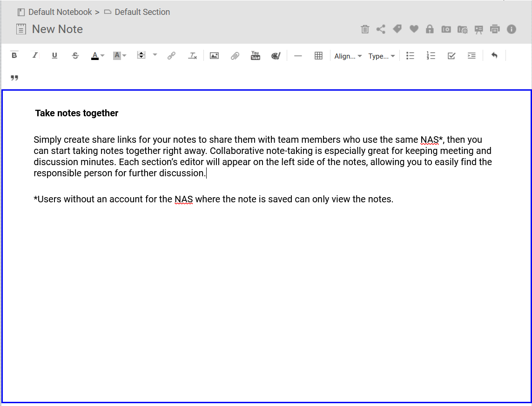Toggle strikethrough formatting

pos(75,56)
